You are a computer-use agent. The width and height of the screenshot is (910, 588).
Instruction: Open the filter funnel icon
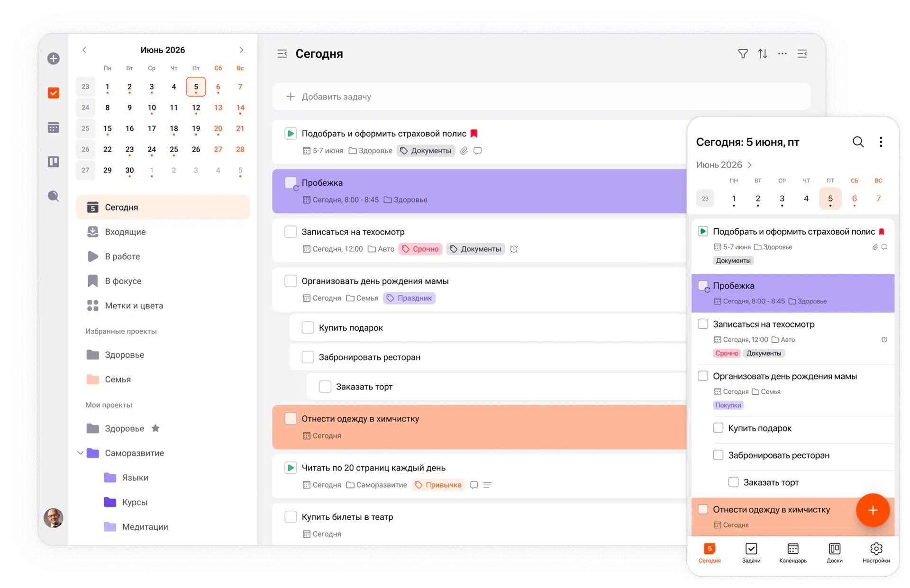[743, 54]
